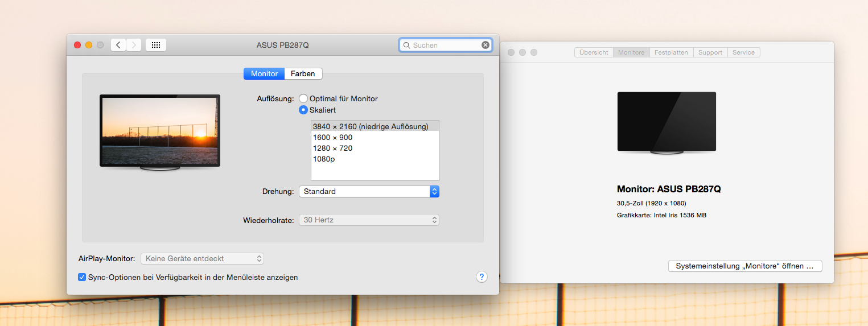Click the magnifier icon in the Suchen field
Screen dimensions: 868x326
click(406, 45)
